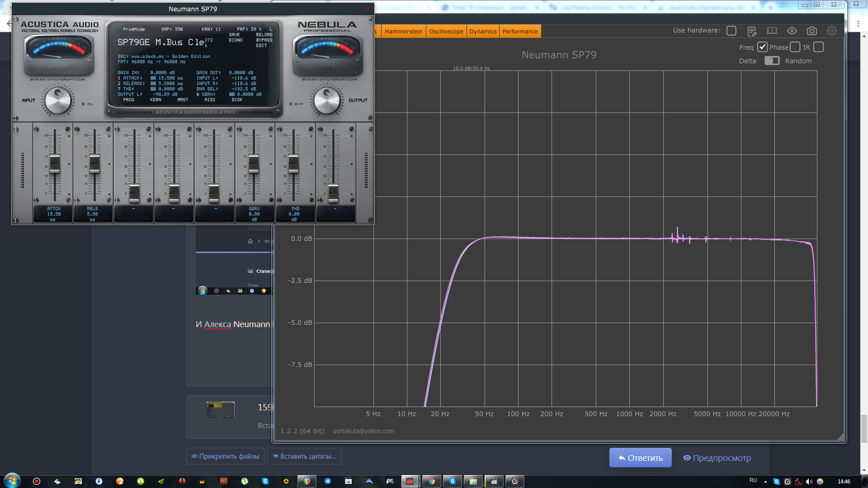Click the clock showing 14:46

point(844,482)
